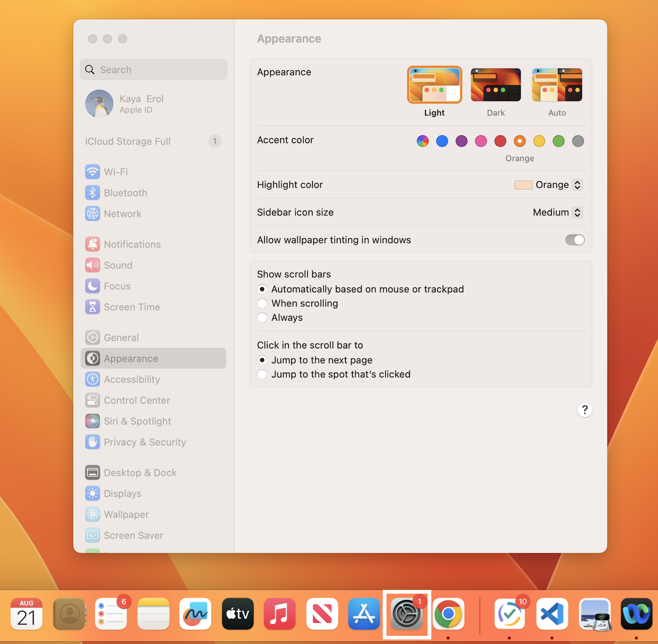The width and height of the screenshot is (658, 644).
Task: Open Privacy & Security hand icon
Action: pyautogui.click(x=93, y=442)
